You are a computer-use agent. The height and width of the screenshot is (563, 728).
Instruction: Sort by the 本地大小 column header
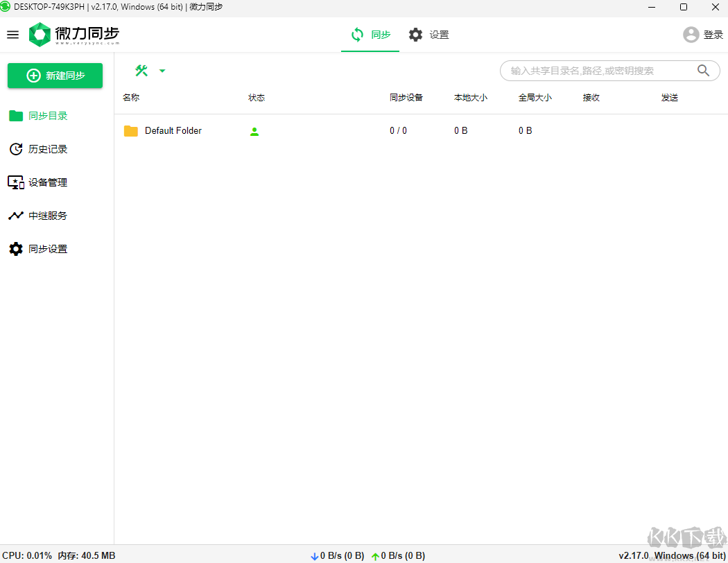click(471, 98)
